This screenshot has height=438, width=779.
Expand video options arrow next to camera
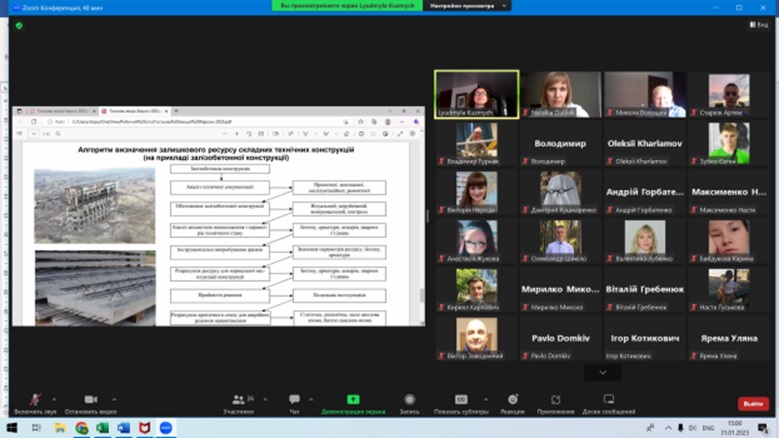tap(111, 398)
